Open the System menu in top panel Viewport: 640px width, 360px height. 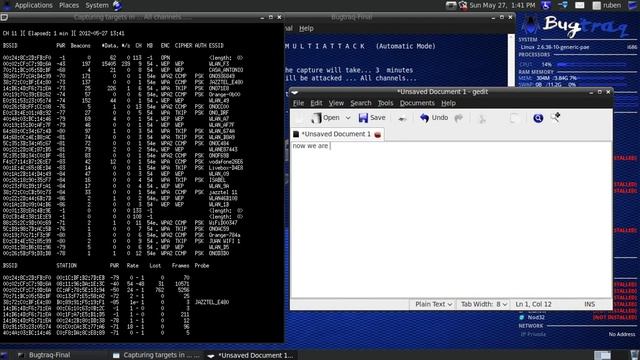[x=97, y=5]
